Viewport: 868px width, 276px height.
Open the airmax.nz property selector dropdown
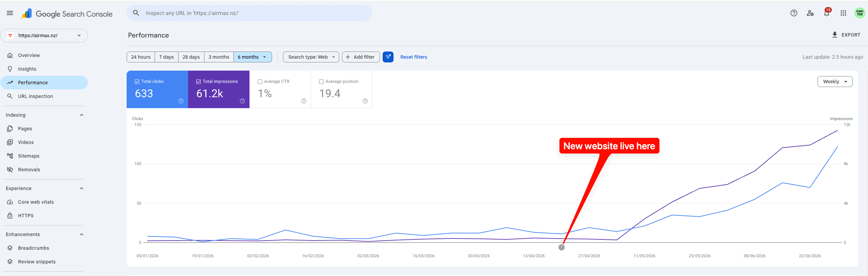click(44, 35)
